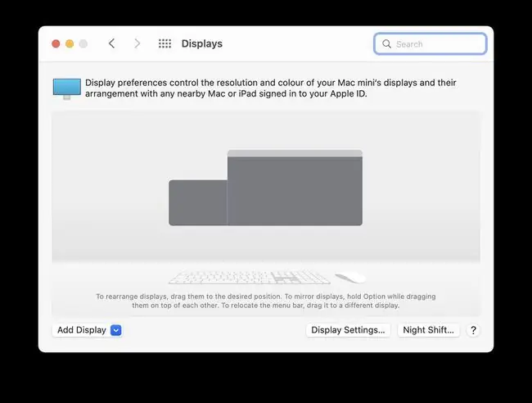
Task: Open Night Shift… options
Action: pos(429,330)
